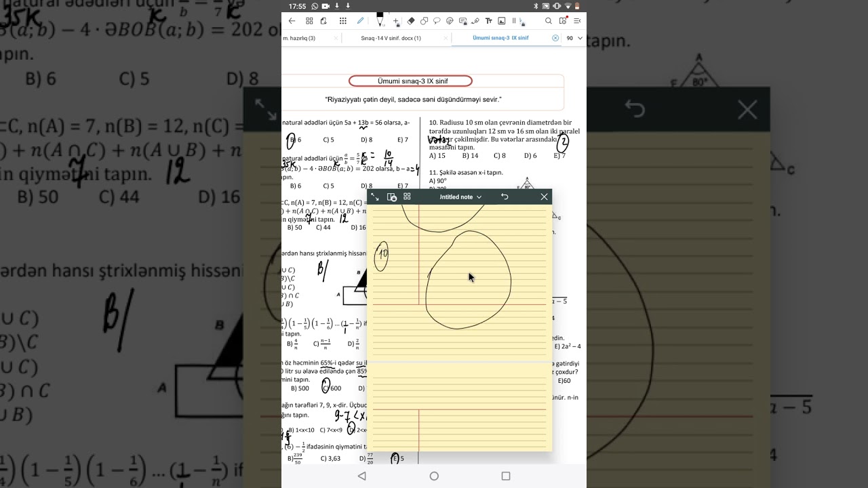The width and height of the screenshot is (868, 488).
Task: Close the 'Sınaq -14 V sinif' tab
Action: pos(446,39)
